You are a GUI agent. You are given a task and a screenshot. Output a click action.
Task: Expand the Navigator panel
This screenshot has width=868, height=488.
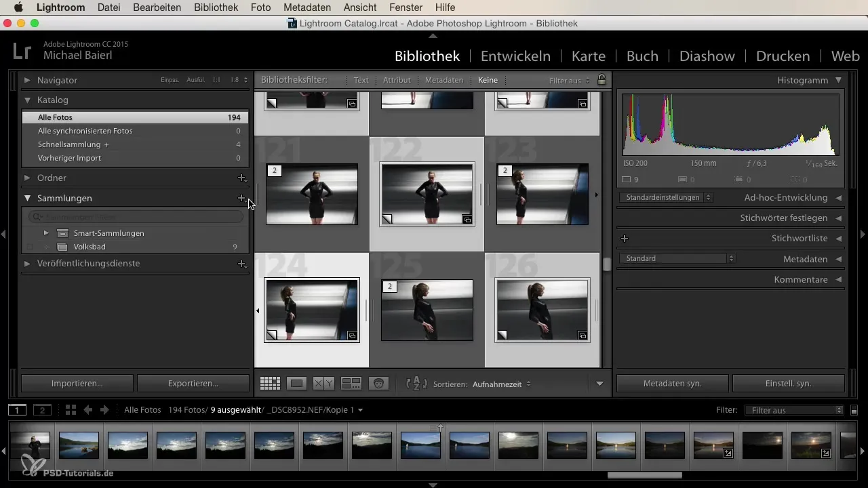[x=27, y=80]
